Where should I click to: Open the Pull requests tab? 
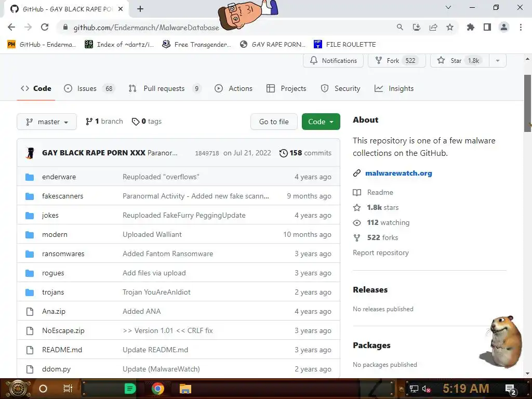[165, 88]
